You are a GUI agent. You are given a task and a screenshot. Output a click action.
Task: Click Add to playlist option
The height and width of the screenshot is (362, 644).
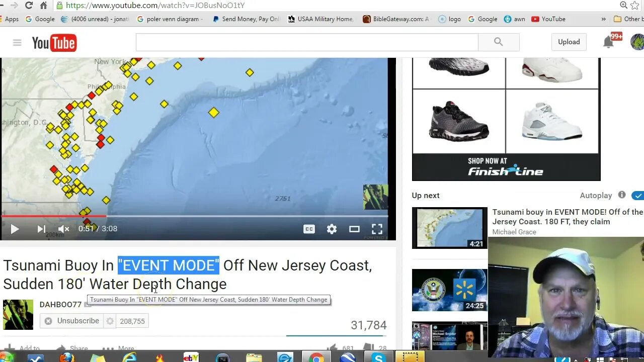click(x=23, y=348)
